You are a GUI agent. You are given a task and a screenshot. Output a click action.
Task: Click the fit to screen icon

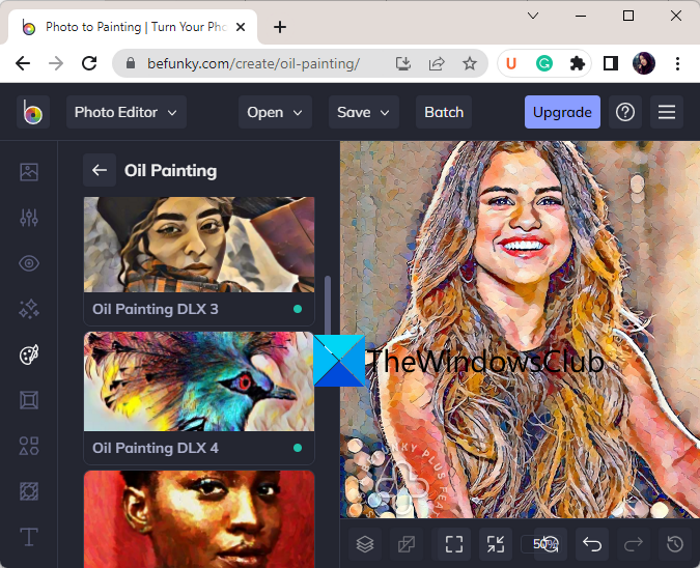[454, 544]
